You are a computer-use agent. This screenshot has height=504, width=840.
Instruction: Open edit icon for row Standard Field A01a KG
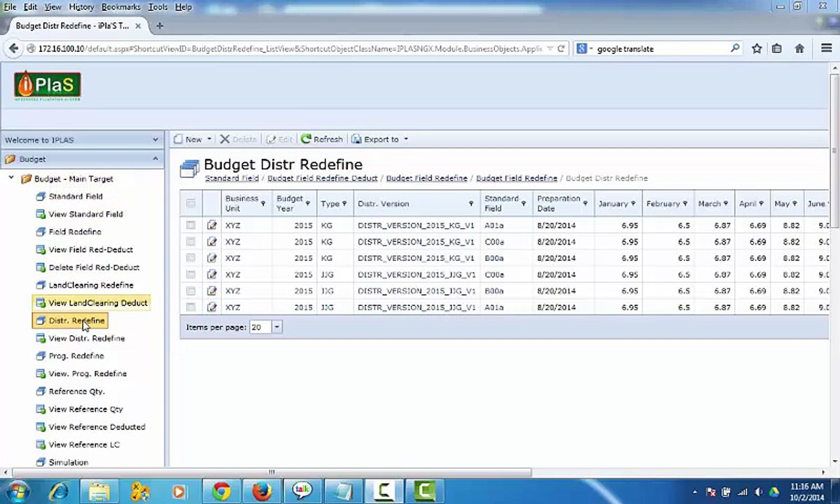[211, 225]
